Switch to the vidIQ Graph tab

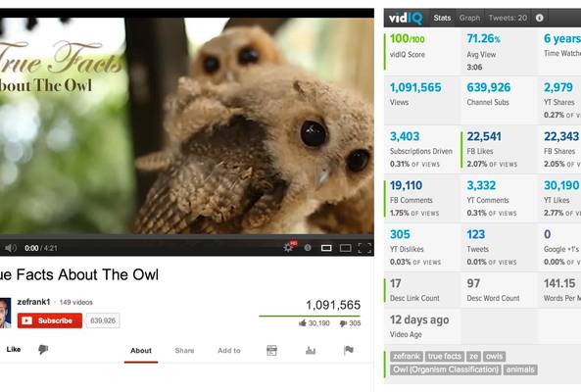(469, 18)
